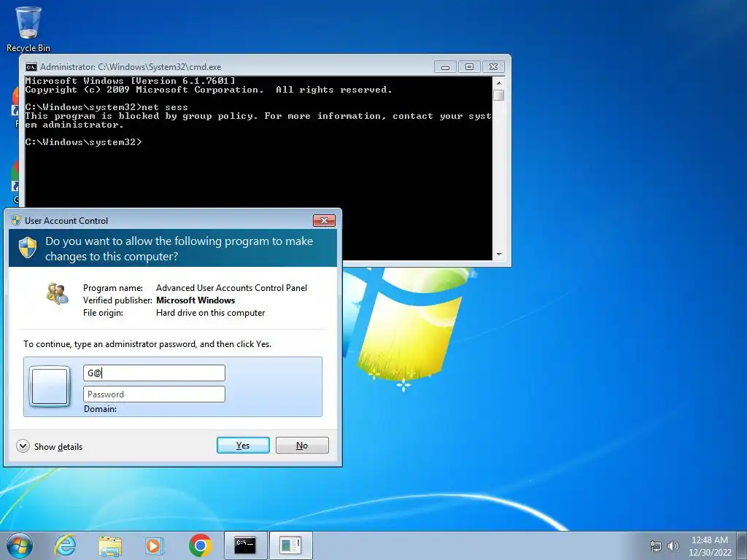Click the UAC shield title bar icon
The height and width of the screenshot is (560, 747).
pos(16,220)
